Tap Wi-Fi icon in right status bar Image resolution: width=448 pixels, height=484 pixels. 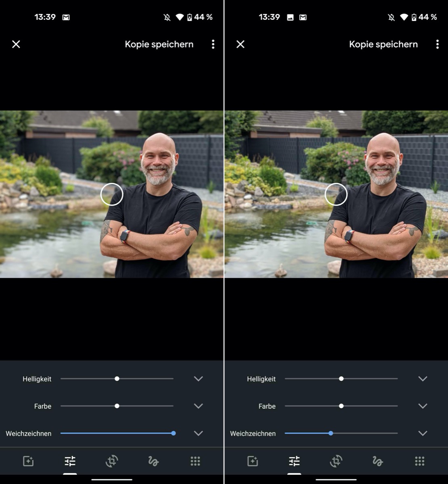coord(404,17)
